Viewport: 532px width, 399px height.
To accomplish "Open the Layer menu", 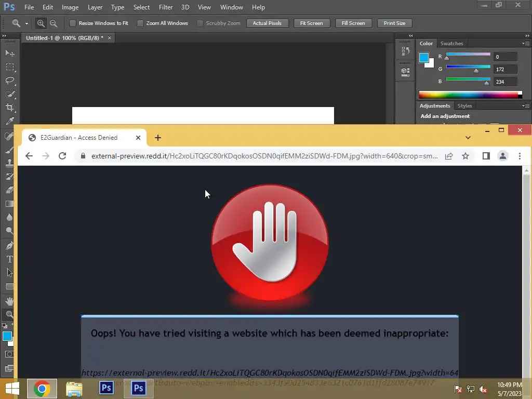I will pos(95,7).
